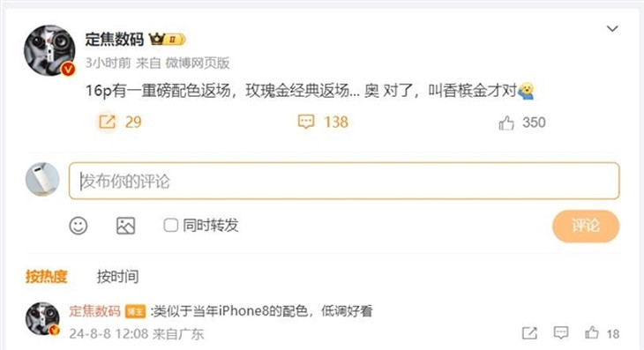Click the repost icon showing 29
This screenshot has width=644, height=350.
[107, 122]
